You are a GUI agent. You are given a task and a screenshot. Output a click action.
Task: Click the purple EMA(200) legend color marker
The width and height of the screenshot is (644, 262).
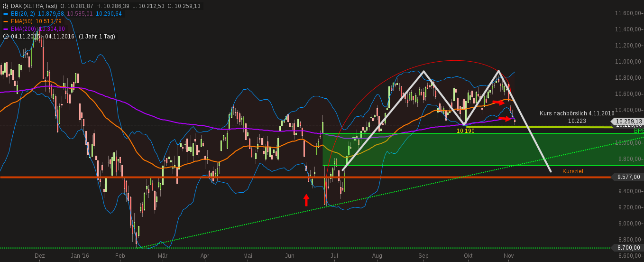6,29
